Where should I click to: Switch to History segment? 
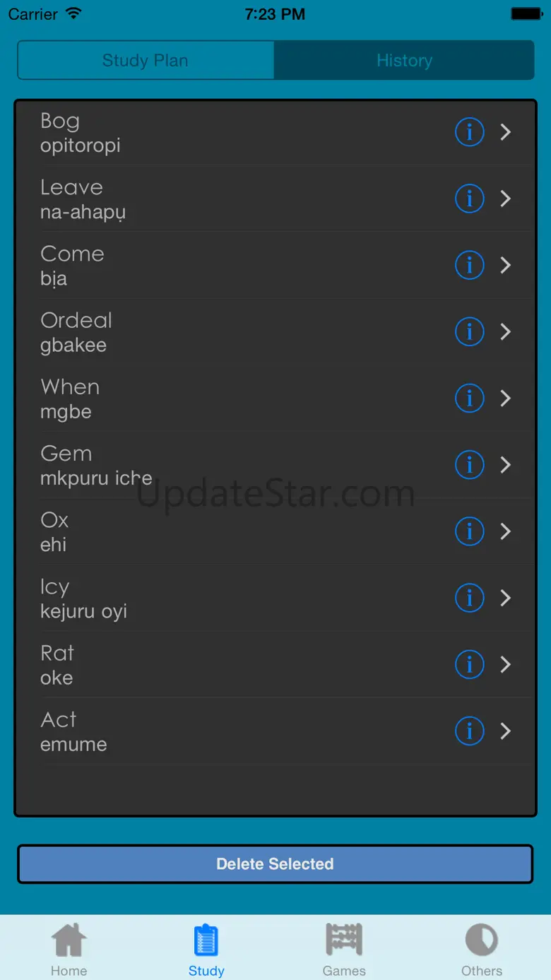point(404,60)
